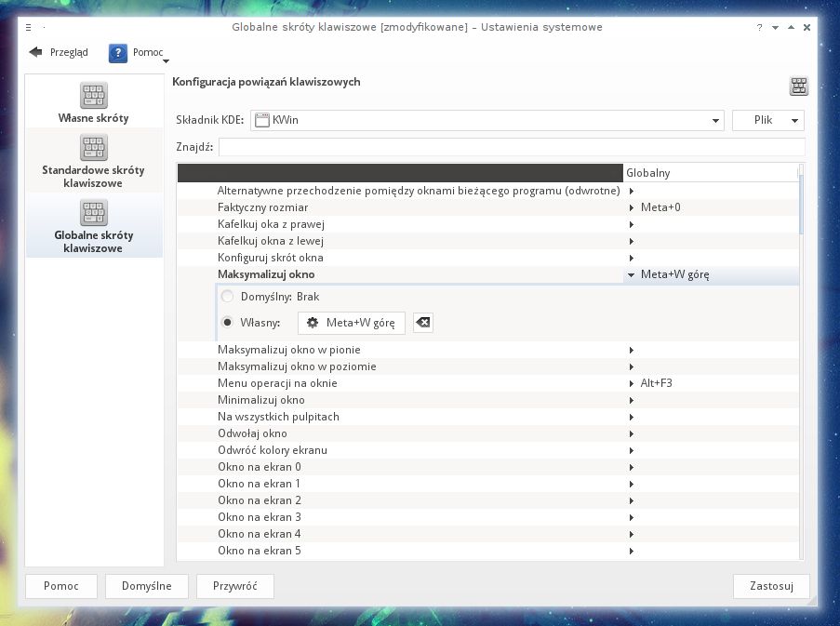Select the Odwróć kolory ekranu row
This screenshot has width=840, height=626.
[488, 450]
